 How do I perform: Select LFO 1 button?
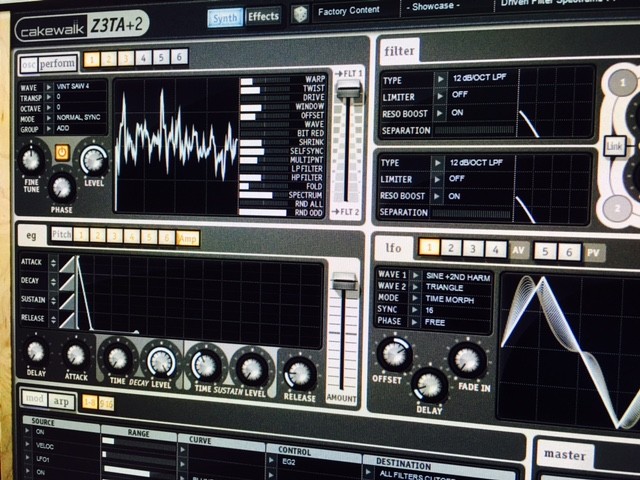click(x=429, y=247)
